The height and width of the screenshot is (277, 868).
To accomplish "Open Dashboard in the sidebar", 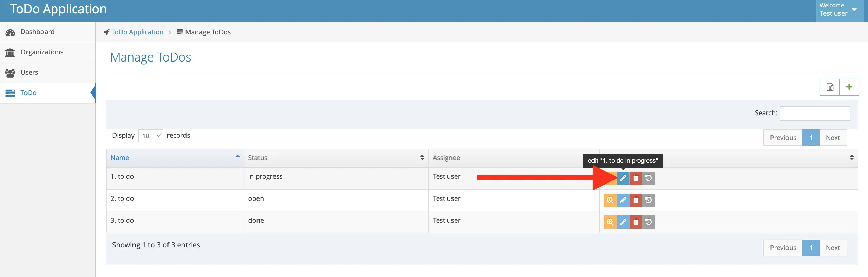I will click(37, 32).
